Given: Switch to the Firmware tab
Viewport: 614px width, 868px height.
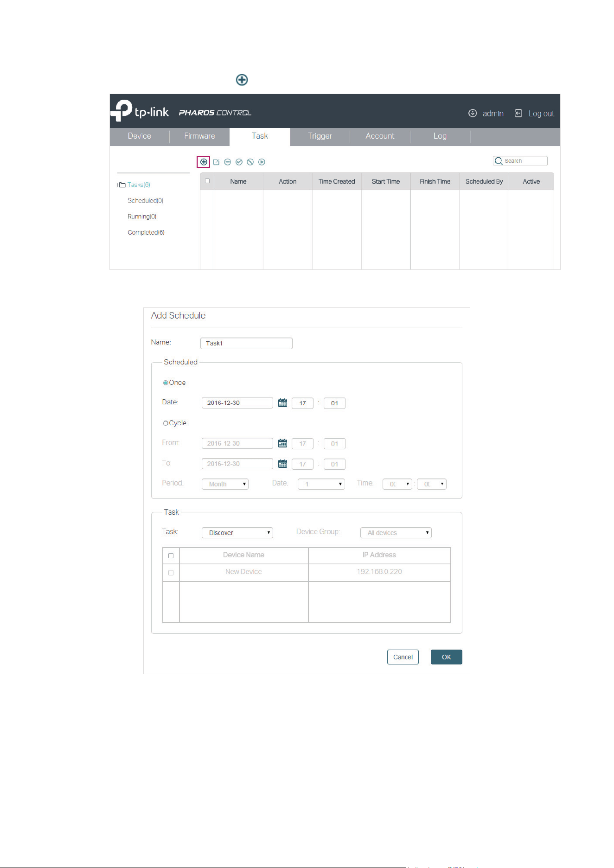Looking at the screenshot, I should (x=199, y=136).
